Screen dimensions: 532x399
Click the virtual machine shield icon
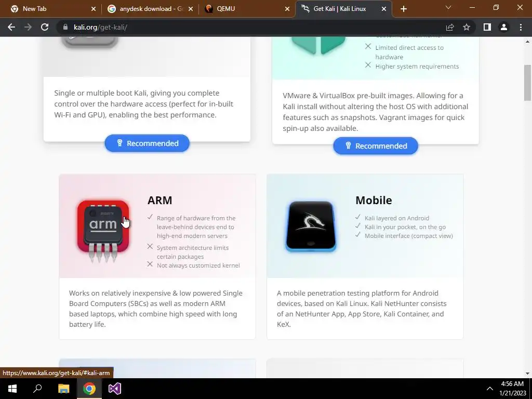(318, 46)
